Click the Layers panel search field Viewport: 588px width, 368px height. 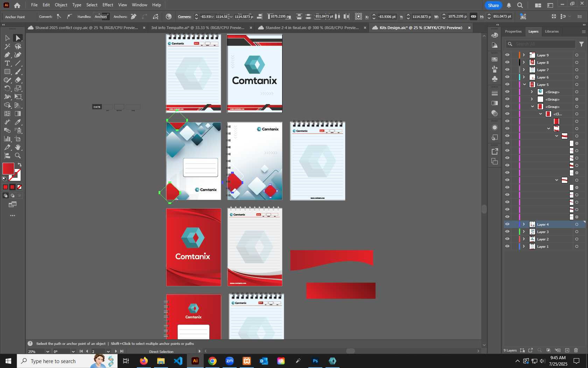coord(541,44)
